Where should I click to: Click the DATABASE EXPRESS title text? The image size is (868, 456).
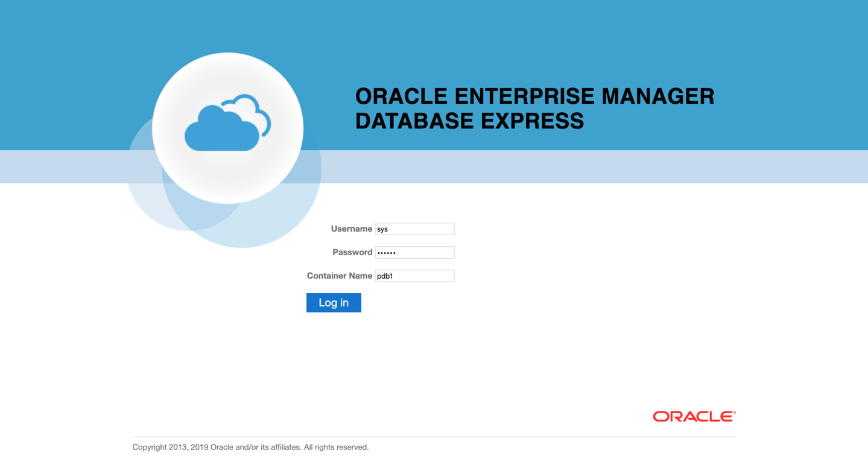469,121
